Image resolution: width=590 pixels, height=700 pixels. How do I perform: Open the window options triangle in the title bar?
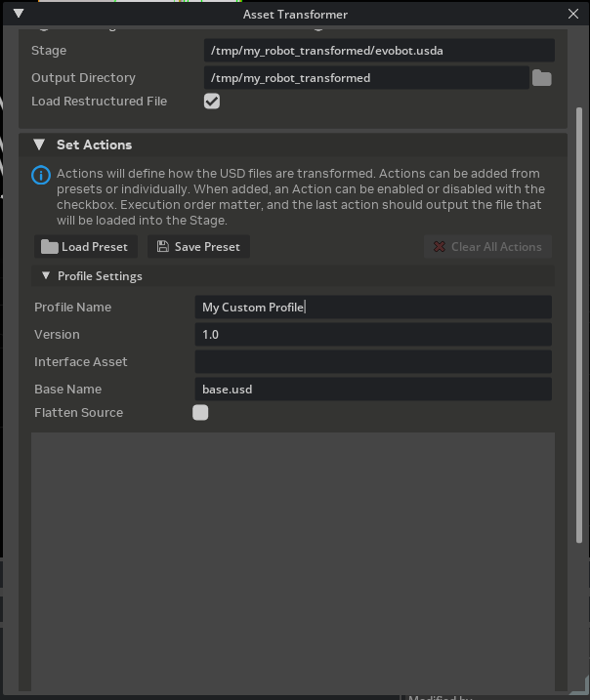click(x=18, y=14)
